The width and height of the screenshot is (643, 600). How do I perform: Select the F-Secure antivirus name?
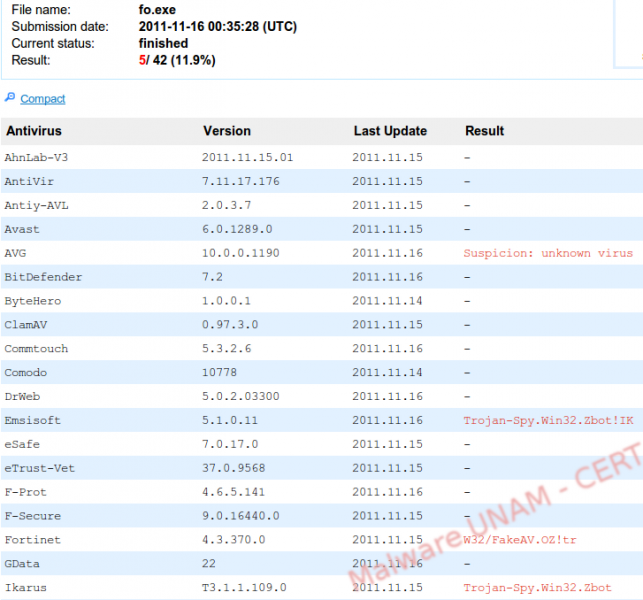(x=33, y=516)
